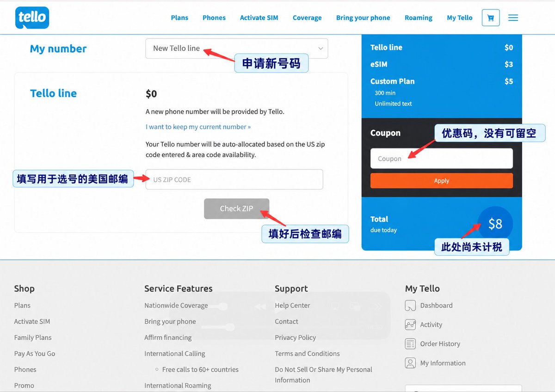Open Activate SIM link under Shop footer

pos(32,322)
